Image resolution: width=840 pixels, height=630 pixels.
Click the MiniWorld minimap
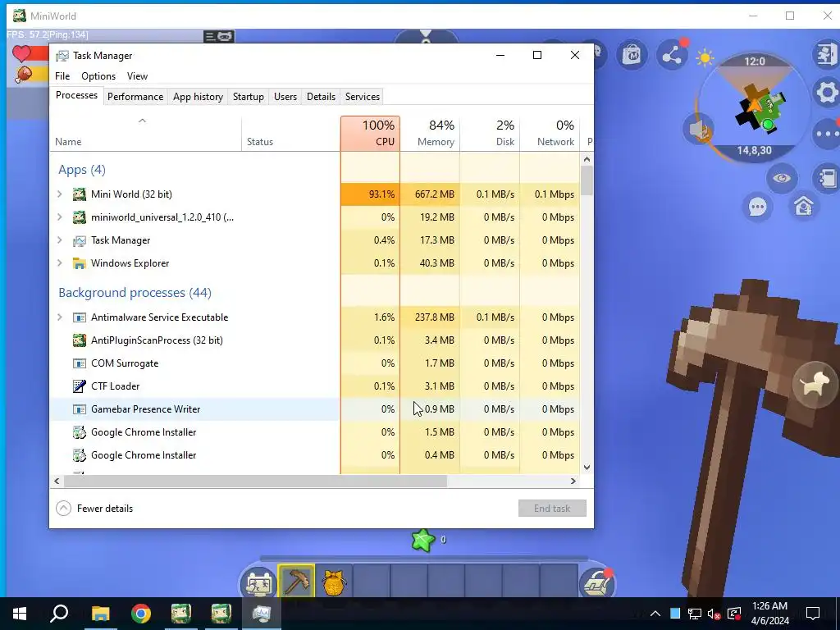coord(754,107)
